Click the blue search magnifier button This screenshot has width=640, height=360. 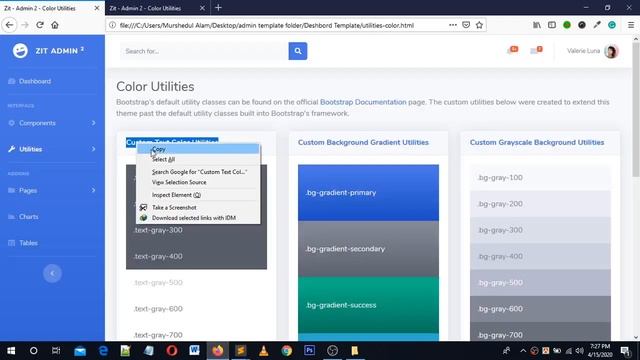coord(298,51)
